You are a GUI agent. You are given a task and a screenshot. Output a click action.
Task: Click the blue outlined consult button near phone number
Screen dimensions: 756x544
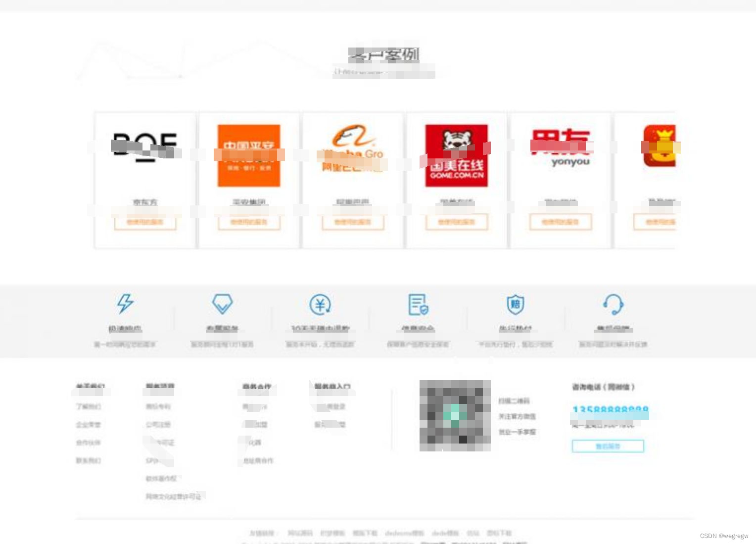(608, 445)
